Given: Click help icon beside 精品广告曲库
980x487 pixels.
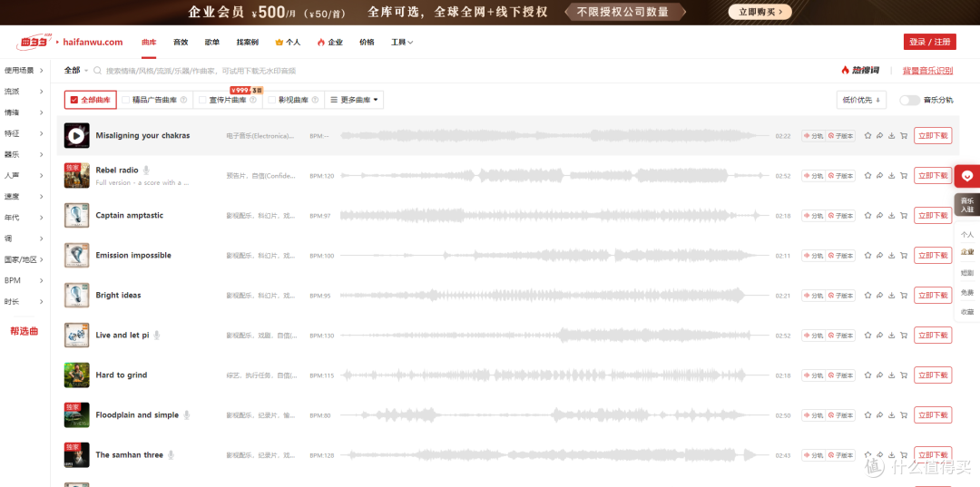Looking at the screenshot, I should 183,100.
